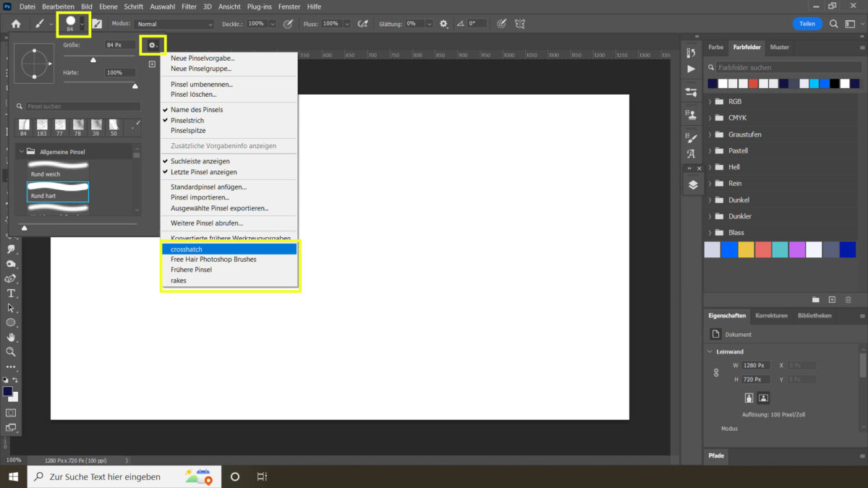Click the Teilen button

[808, 23]
